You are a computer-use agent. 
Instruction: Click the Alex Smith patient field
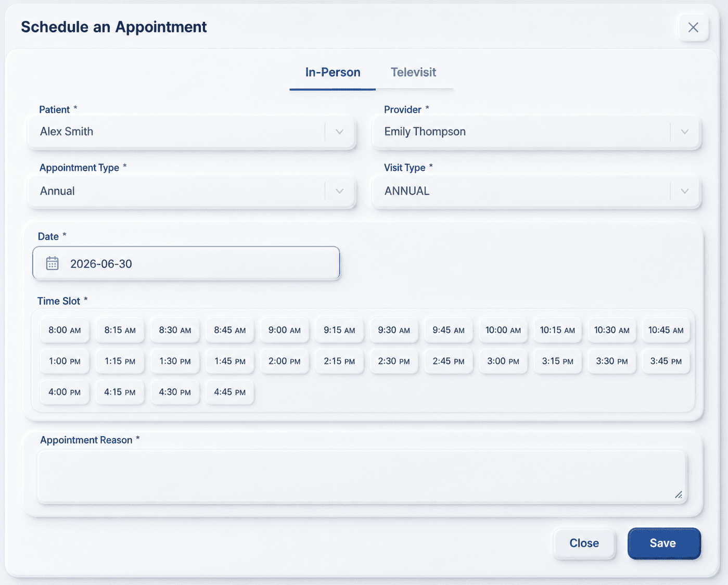point(191,132)
